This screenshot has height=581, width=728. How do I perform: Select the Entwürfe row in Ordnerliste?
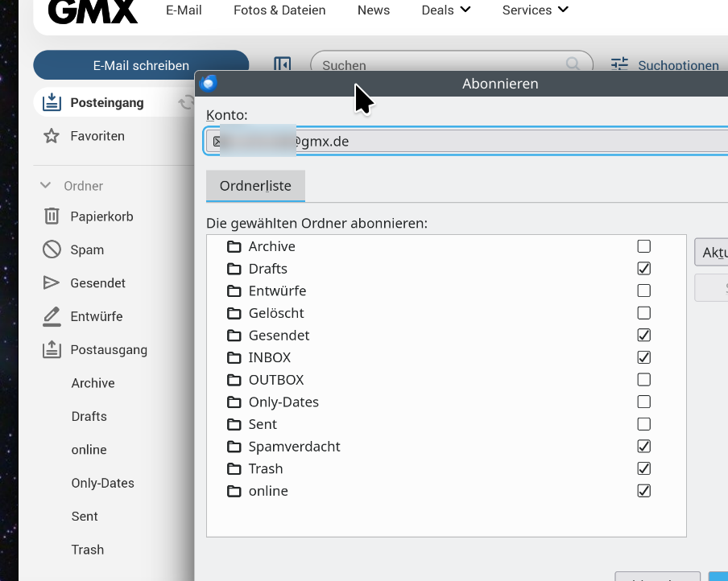click(x=446, y=291)
